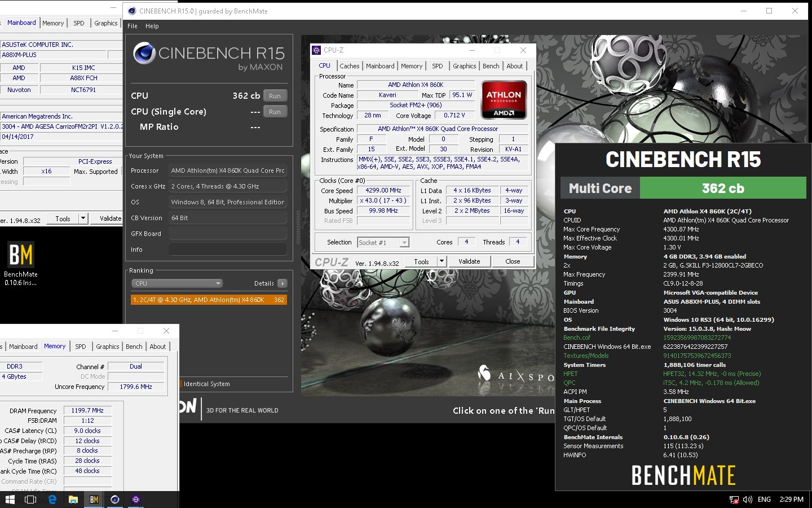Open the BenchMate desktop shortcut icon
812x508 pixels.
(21, 263)
